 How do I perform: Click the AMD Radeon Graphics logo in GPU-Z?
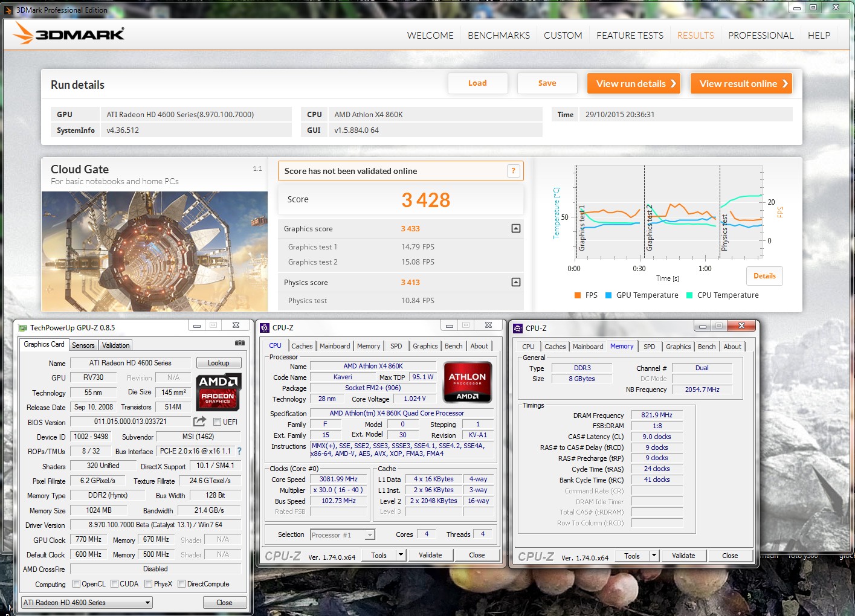(218, 391)
